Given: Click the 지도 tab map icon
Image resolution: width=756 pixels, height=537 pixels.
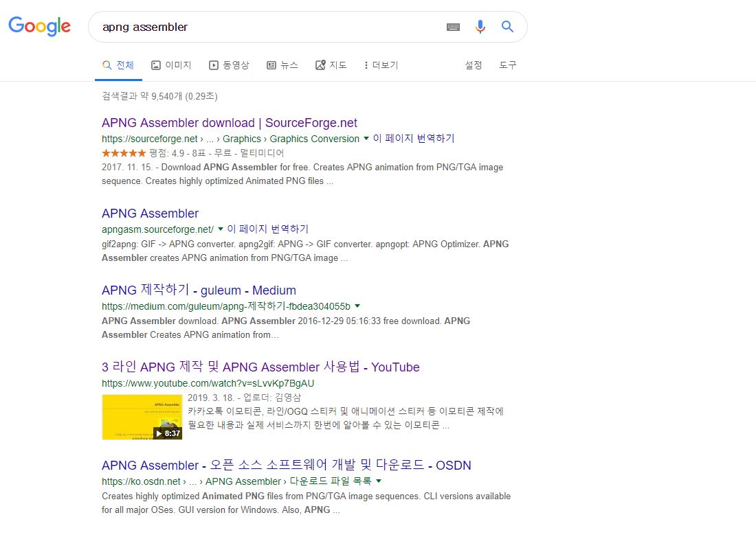Looking at the screenshot, I should (x=320, y=65).
